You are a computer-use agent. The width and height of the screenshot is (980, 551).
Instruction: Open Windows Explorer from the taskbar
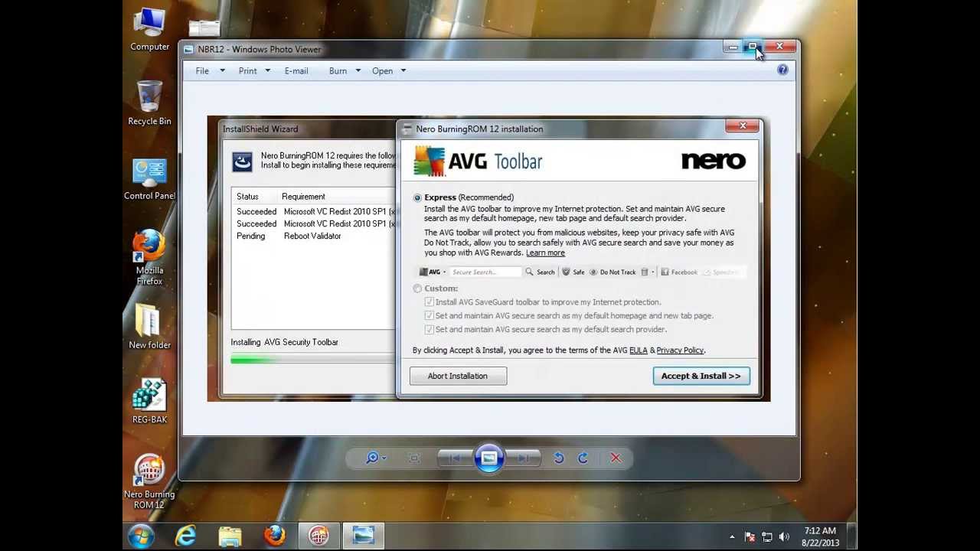pyautogui.click(x=230, y=536)
